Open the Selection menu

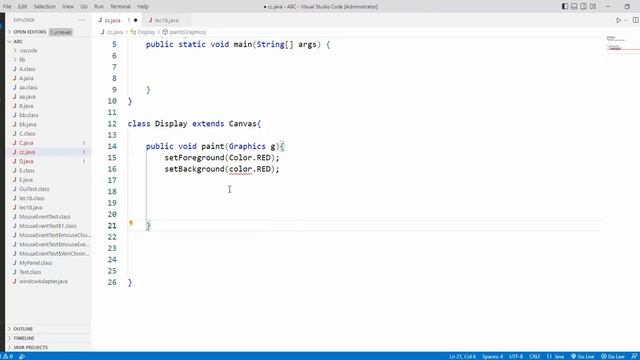(44, 7)
